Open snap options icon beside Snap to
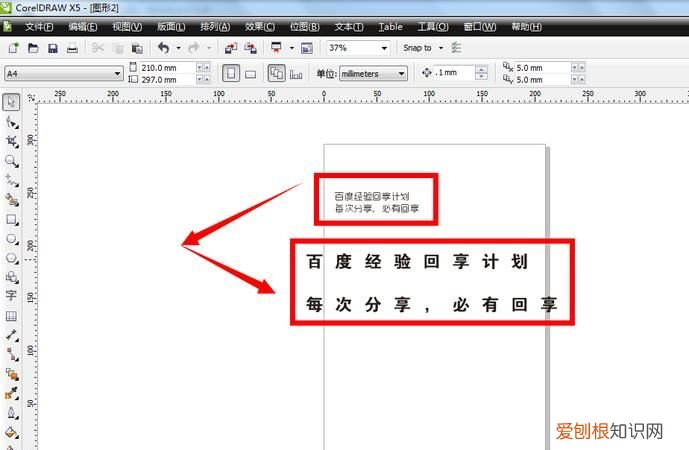 coord(457,47)
